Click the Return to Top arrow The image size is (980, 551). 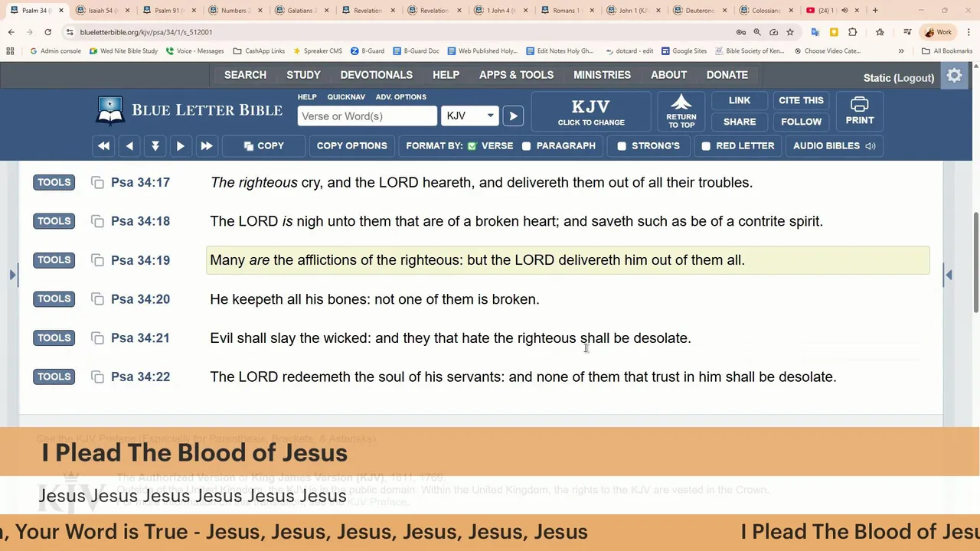click(681, 111)
